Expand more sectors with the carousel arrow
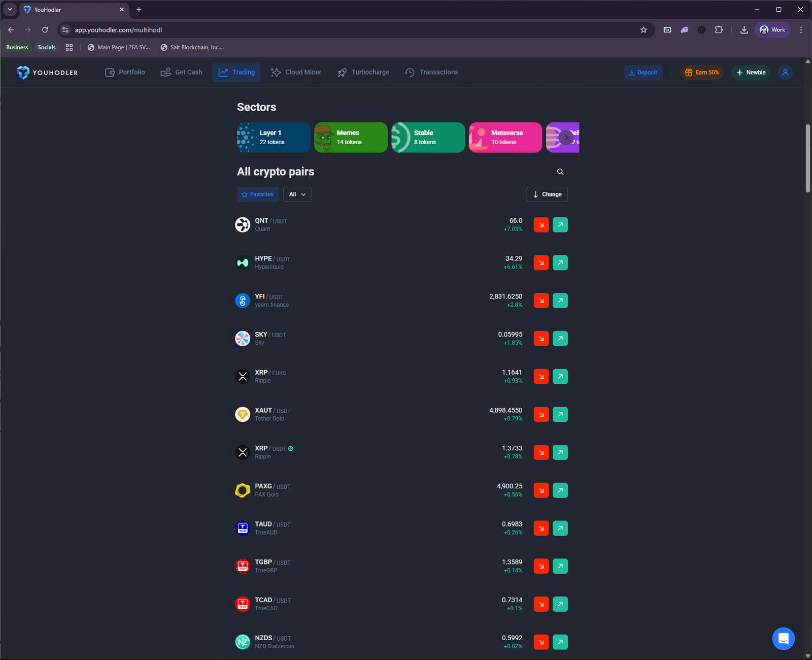812x660 pixels. point(566,138)
